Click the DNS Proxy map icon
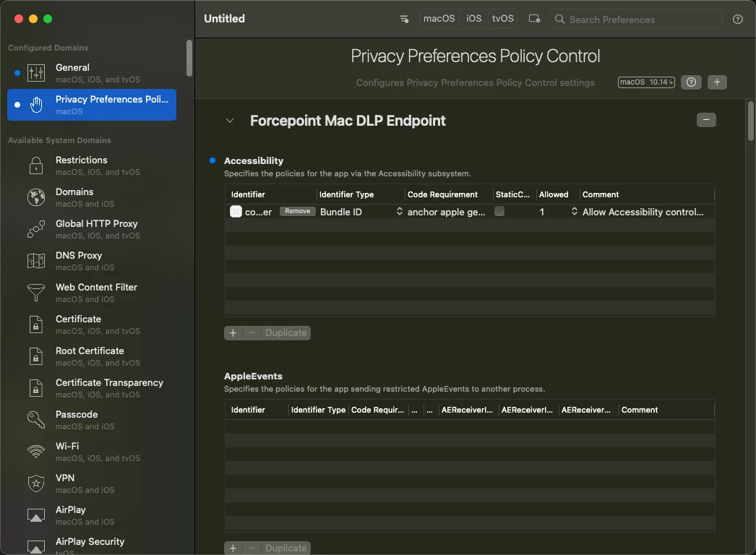This screenshot has height=555, width=756. (x=36, y=261)
